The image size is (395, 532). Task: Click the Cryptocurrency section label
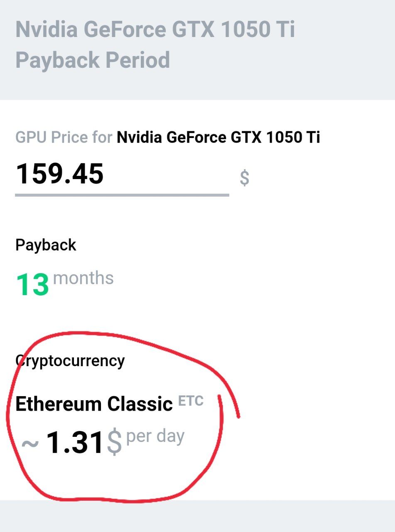70,361
